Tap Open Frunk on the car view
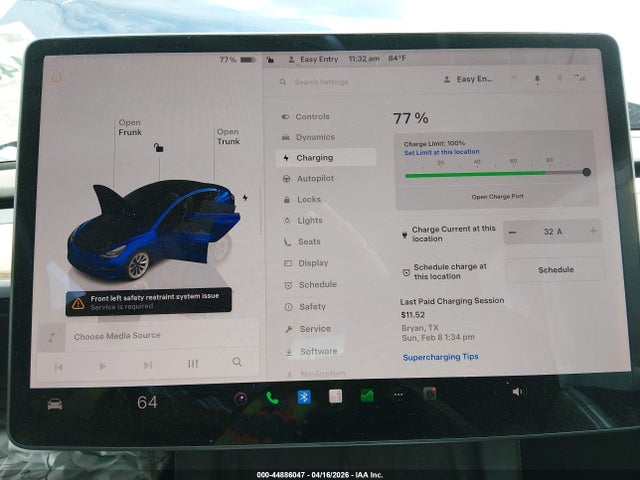Image resolution: width=640 pixels, height=480 pixels. click(x=130, y=127)
